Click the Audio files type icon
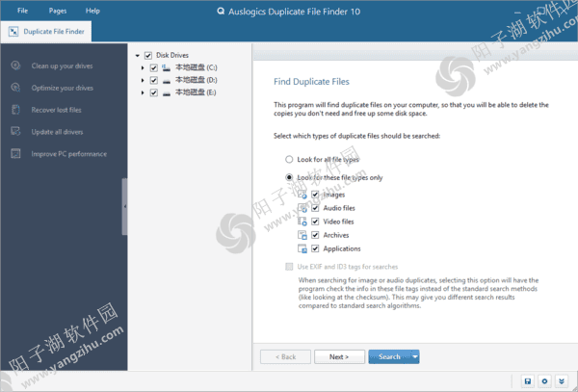The height and width of the screenshot is (392, 578). pos(302,208)
